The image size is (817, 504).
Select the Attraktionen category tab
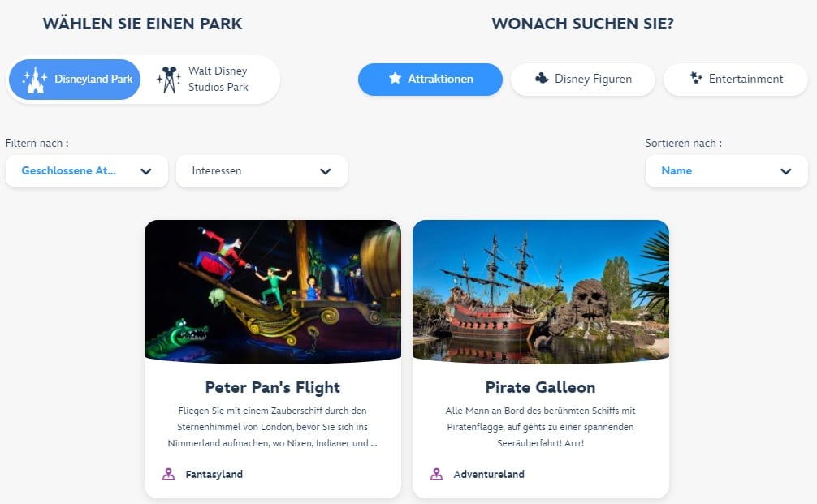(430, 80)
